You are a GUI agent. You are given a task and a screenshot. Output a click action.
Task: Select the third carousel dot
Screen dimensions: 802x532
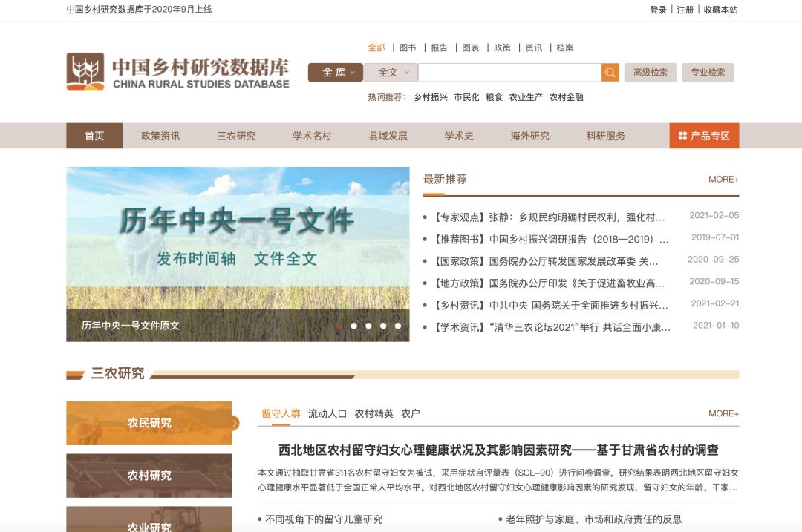pos(369,326)
